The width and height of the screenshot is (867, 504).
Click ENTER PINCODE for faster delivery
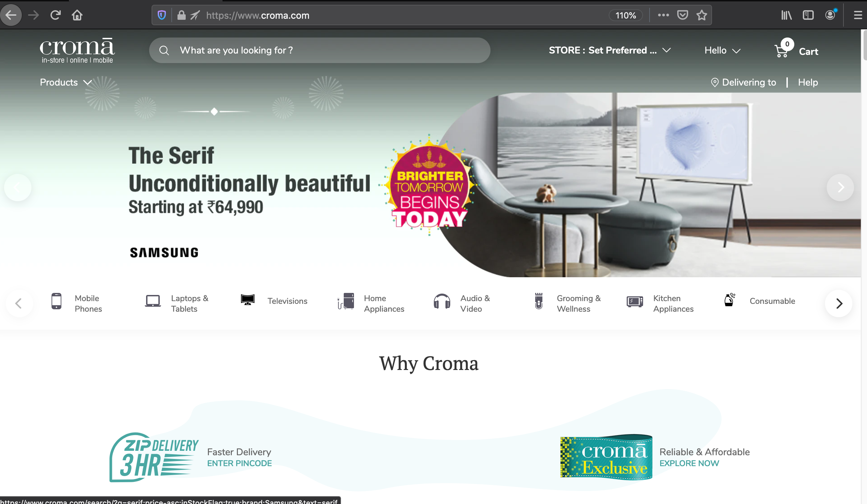239,463
